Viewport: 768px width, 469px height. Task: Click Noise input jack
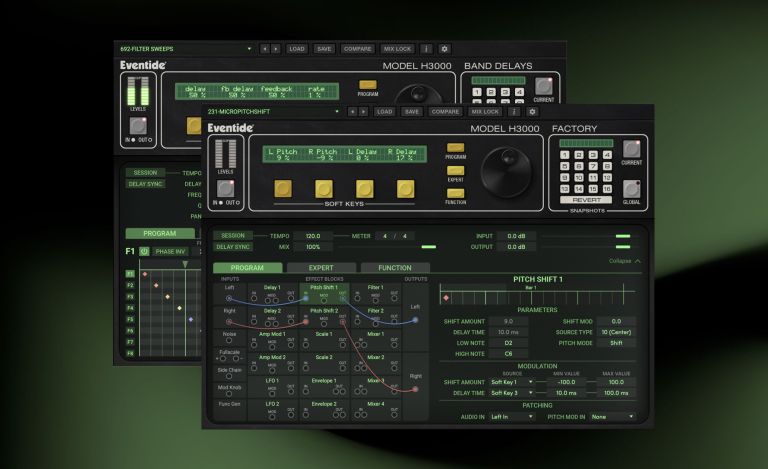click(x=229, y=341)
